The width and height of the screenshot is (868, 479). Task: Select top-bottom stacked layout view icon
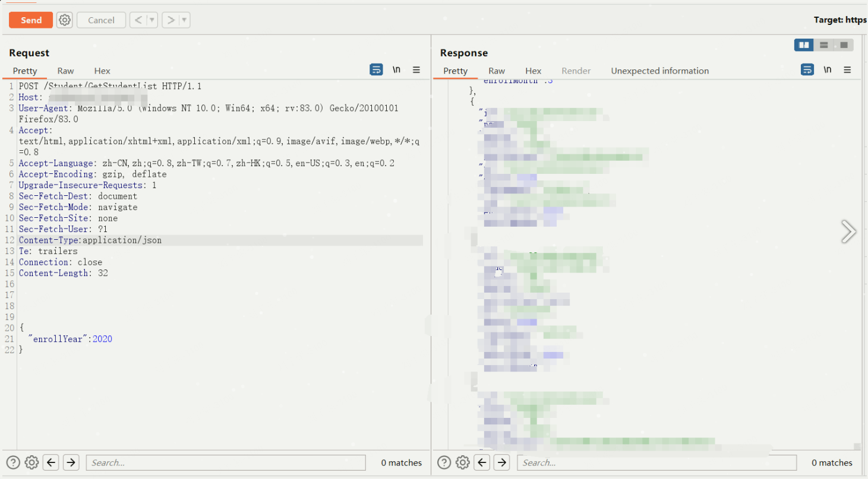click(x=823, y=45)
